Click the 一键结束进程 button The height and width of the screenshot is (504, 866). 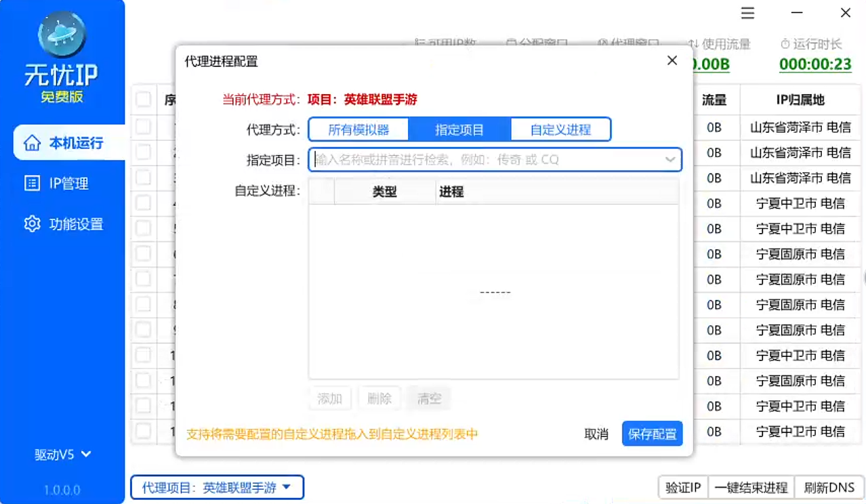click(751, 487)
